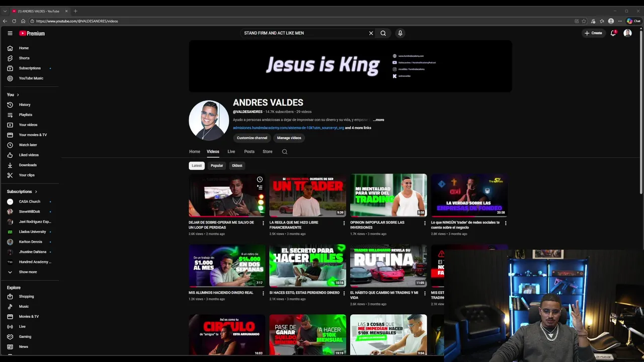Expand channel description with ...more

click(x=378, y=120)
